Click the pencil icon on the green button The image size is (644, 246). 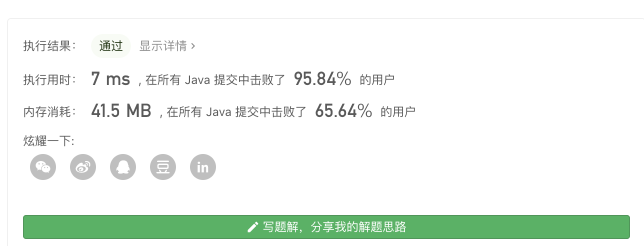[252, 227]
